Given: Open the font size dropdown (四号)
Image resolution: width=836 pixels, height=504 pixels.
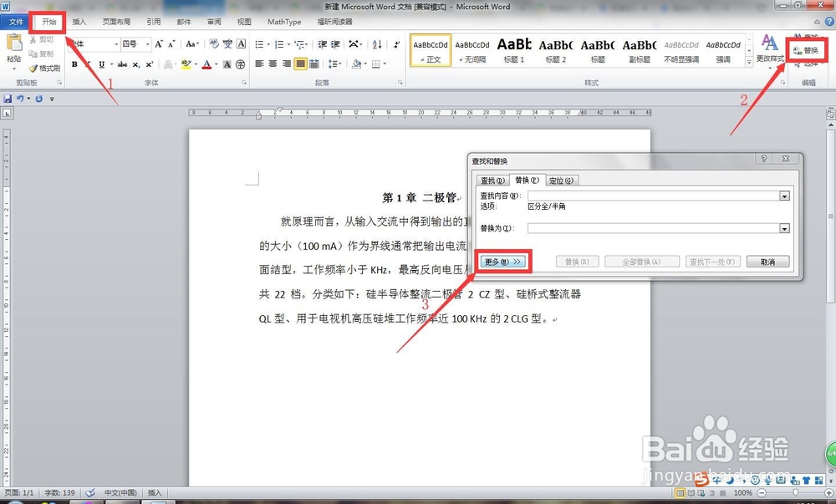Looking at the screenshot, I should pyautogui.click(x=148, y=44).
